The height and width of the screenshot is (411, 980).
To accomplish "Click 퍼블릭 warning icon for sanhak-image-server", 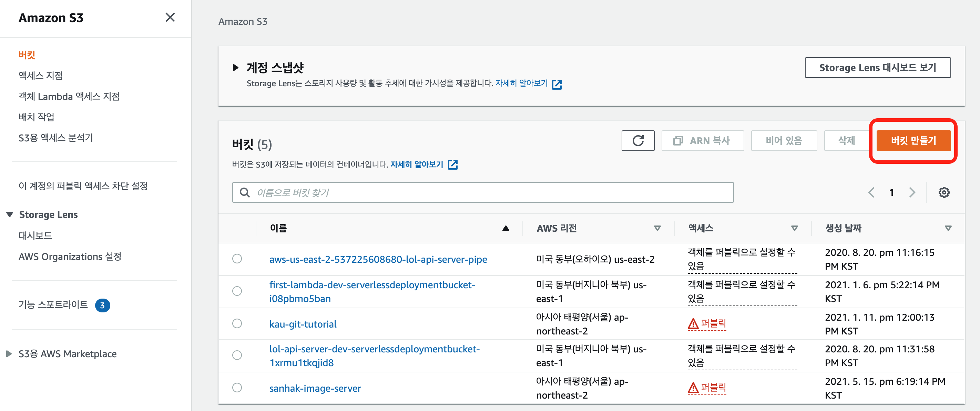I will click(x=693, y=388).
